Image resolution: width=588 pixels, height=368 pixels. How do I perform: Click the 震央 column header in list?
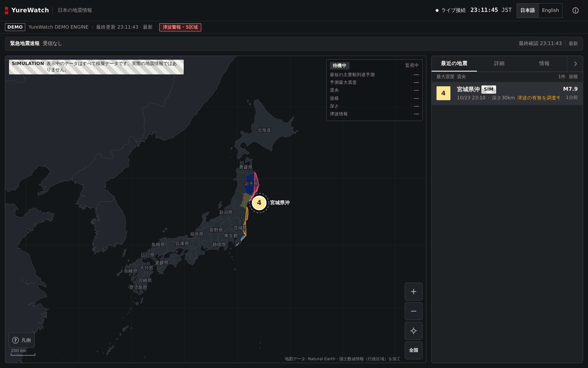coord(461,77)
